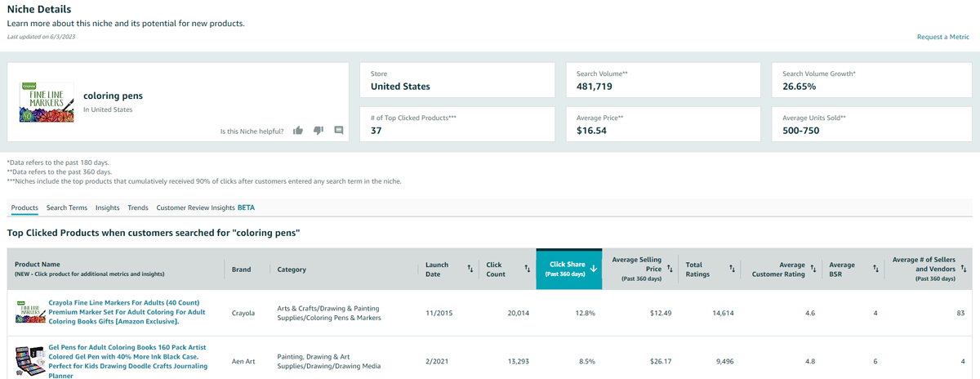Open the Trends tab

pyautogui.click(x=138, y=207)
